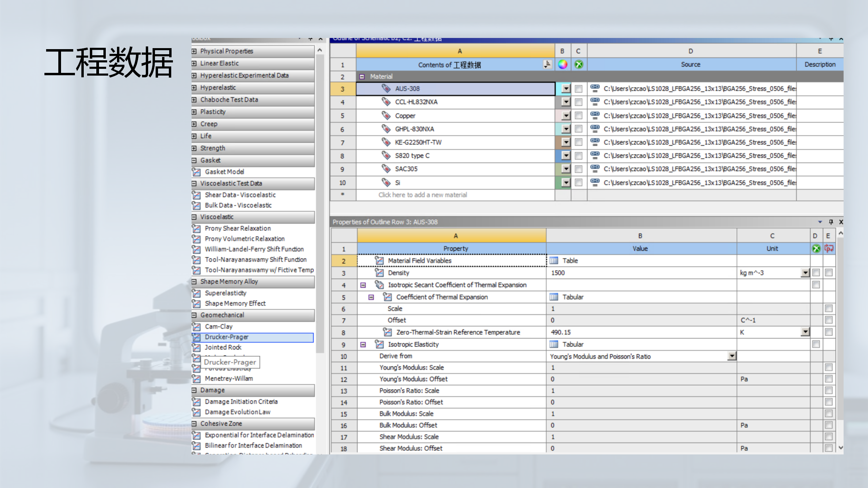
Task: Click the Source column header
Action: coord(691,64)
